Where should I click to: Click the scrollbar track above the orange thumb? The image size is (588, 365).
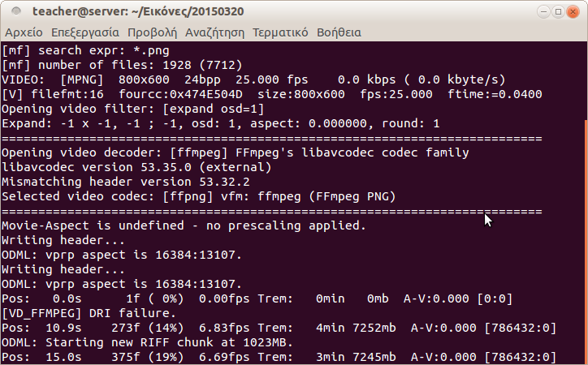tap(586, 80)
